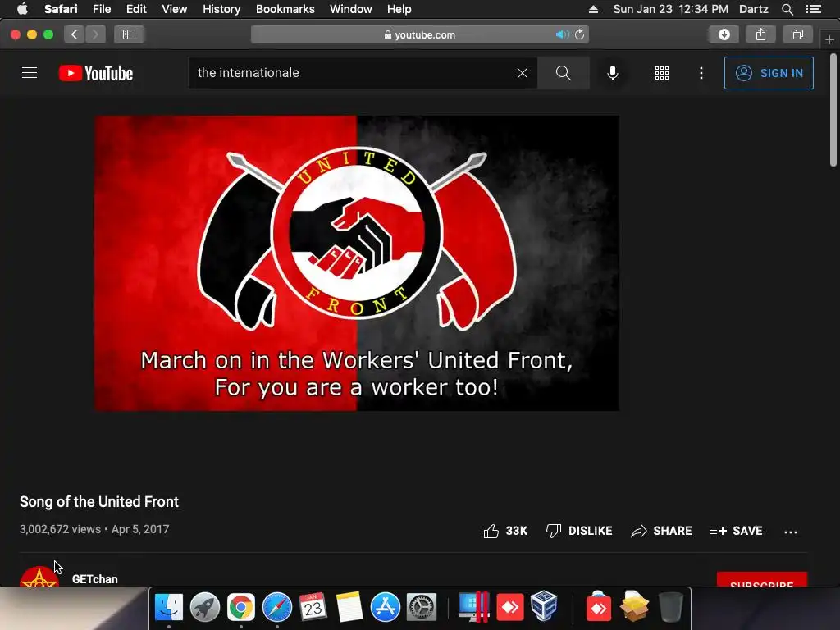Open System Preferences from the Dock
840x630 pixels.
point(422,607)
